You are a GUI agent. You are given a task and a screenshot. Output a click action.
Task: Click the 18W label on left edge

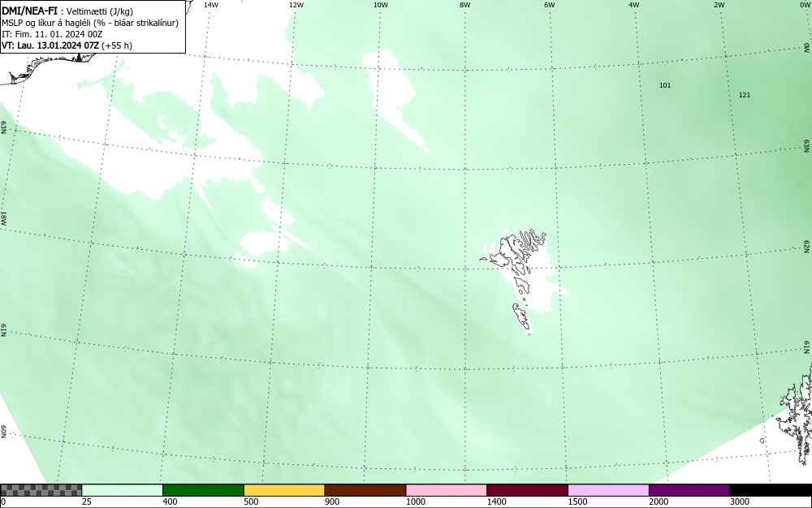tap(3, 217)
